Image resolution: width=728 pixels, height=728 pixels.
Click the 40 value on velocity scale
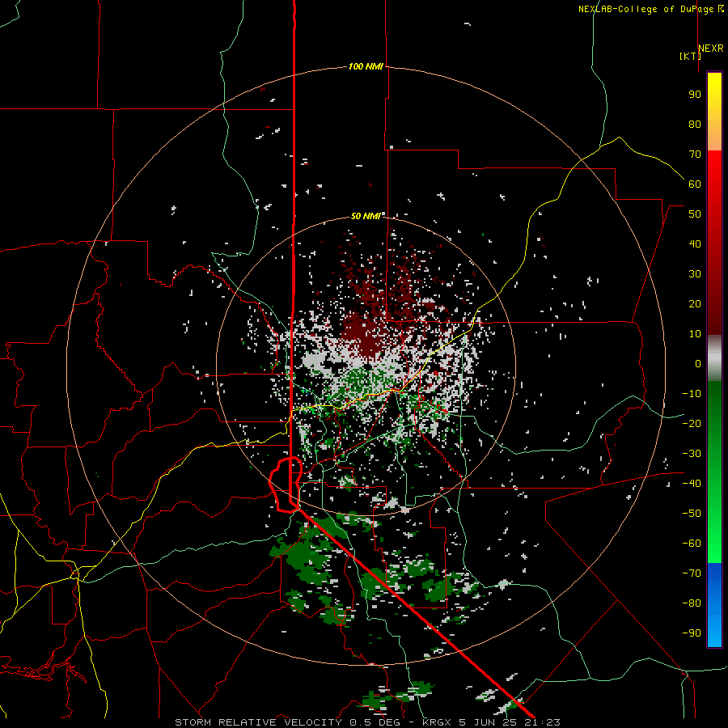coord(695,243)
